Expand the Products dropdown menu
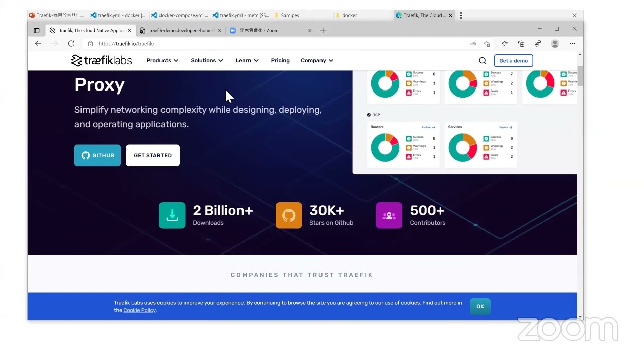Image resolution: width=644 pixels, height=362 pixels. point(163,61)
